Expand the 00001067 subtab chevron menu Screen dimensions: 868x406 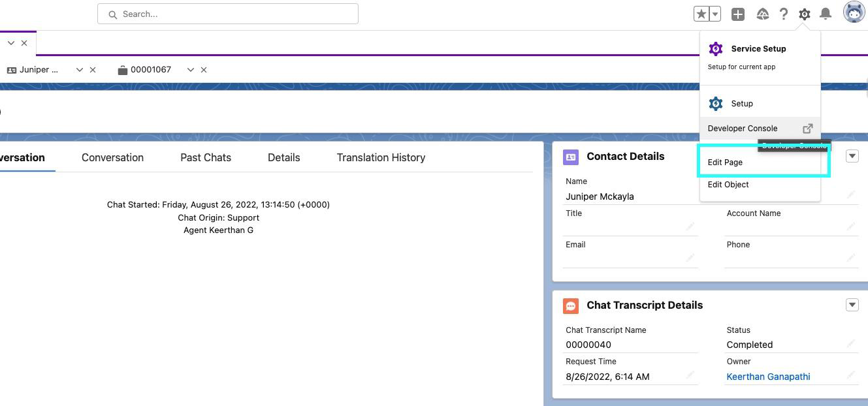191,70
